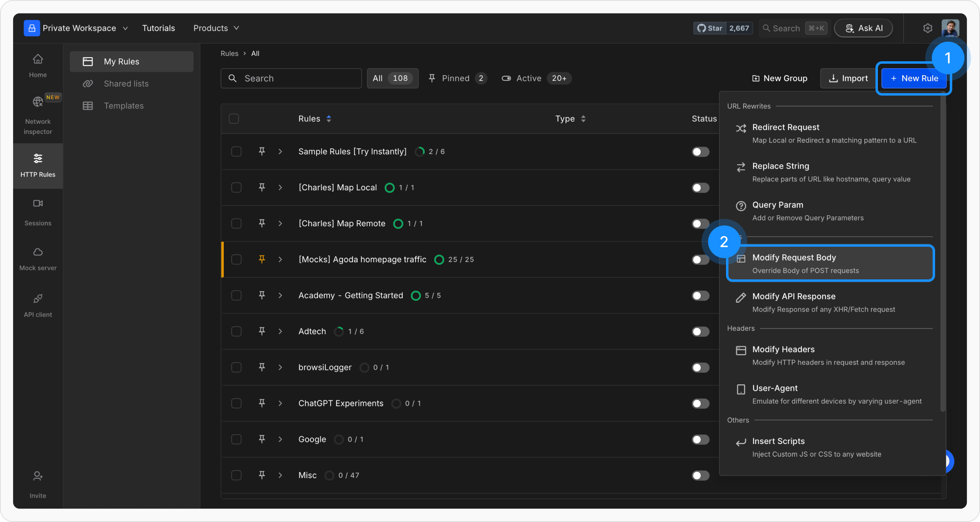Click the GitHub Star badge
The image size is (980, 522).
(x=710, y=28)
